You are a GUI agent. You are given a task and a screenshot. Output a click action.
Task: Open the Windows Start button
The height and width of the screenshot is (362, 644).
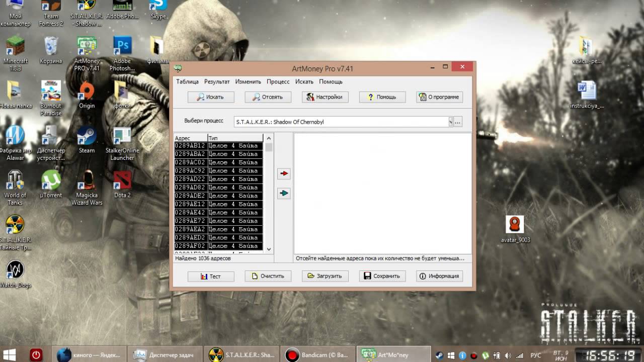pos(11,354)
